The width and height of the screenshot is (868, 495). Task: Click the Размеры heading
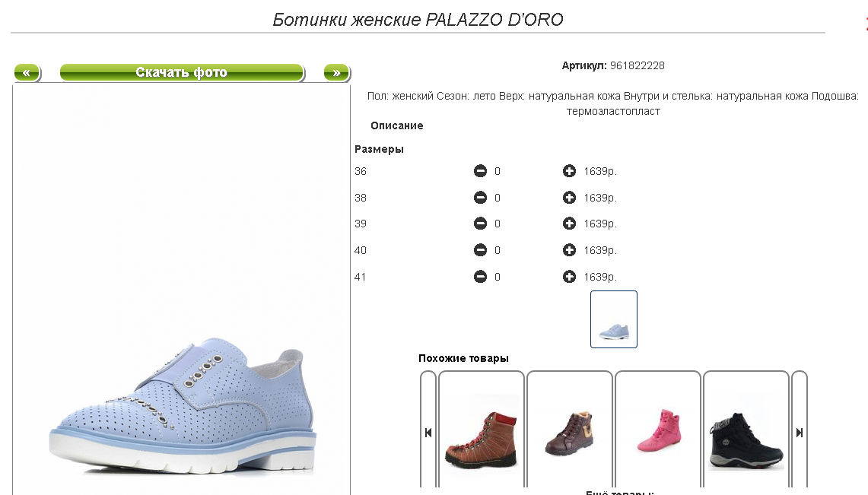379,149
